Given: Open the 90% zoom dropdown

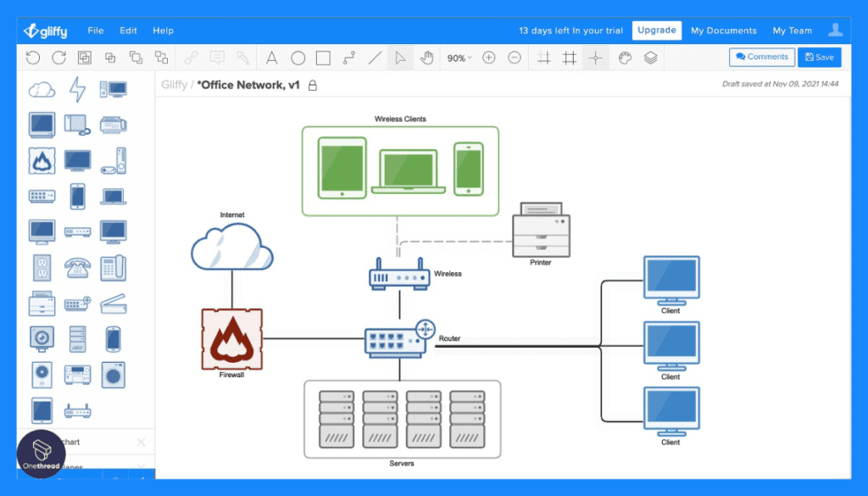Looking at the screenshot, I should 459,58.
